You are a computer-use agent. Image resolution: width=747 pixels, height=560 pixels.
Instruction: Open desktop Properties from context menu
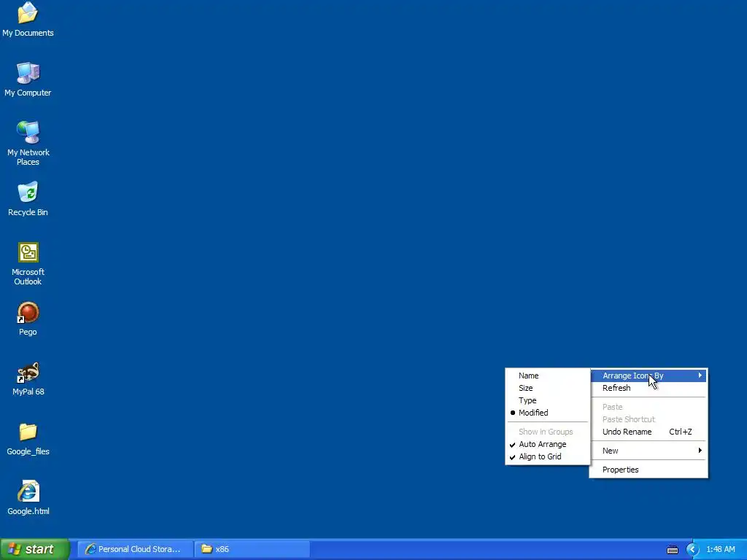649,470
